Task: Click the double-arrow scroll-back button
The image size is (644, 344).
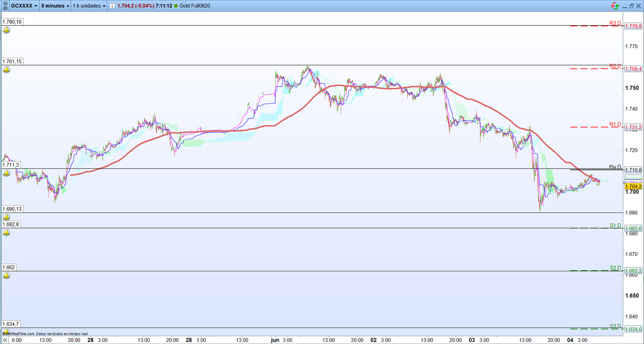Action: (5, 340)
